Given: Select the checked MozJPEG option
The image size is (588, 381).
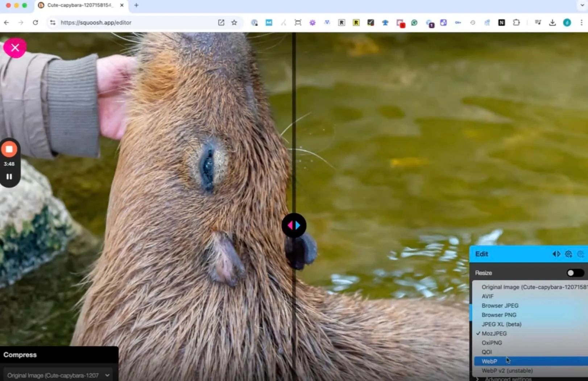Looking at the screenshot, I should coord(531,334).
